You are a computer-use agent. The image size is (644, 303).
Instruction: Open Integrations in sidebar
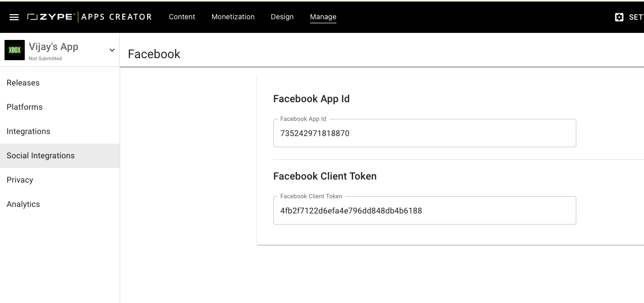[x=60, y=132]
